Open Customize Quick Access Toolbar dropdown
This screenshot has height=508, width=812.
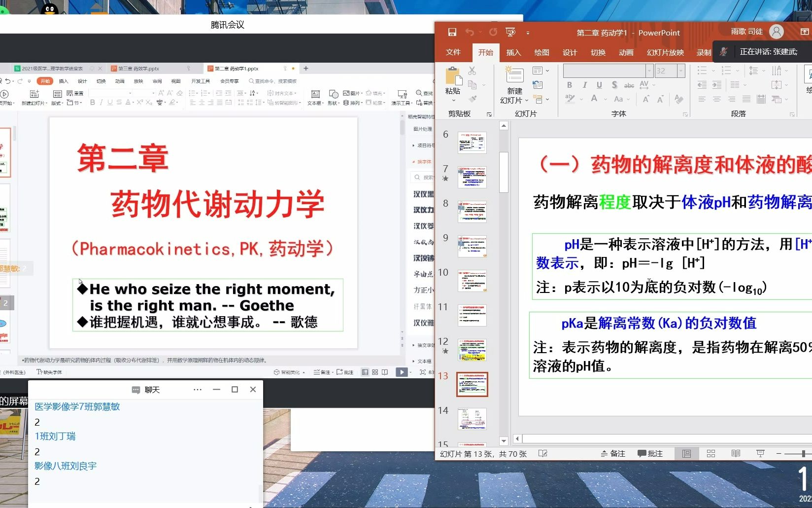pos(528,33)
